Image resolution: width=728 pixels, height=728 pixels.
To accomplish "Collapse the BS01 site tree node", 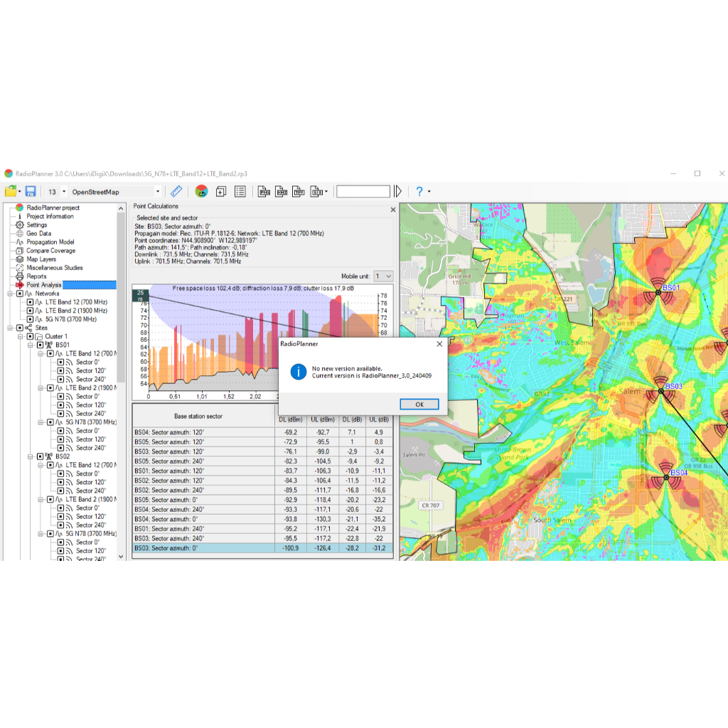I will [x=30, y=345].
